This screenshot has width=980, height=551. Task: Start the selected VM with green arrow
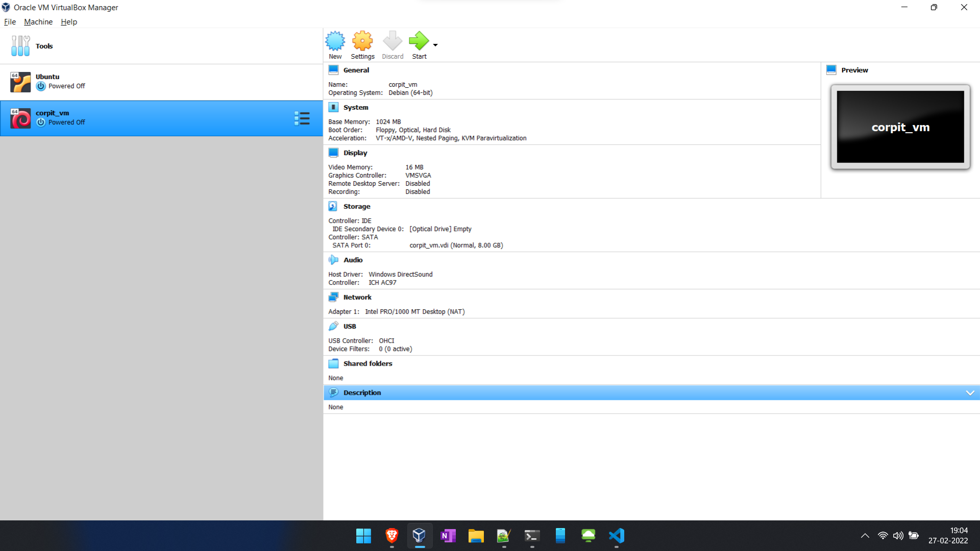tap(419, 41)
